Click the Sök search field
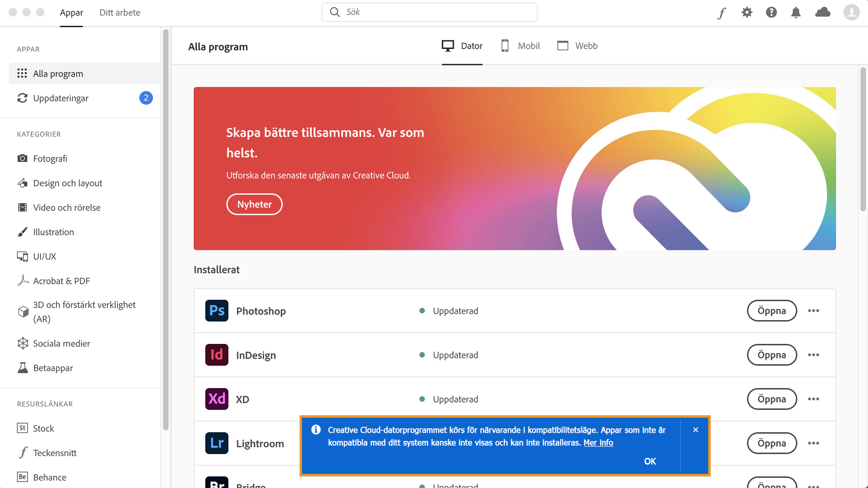Viewport: 868px width, 488px height. point(429,12)
